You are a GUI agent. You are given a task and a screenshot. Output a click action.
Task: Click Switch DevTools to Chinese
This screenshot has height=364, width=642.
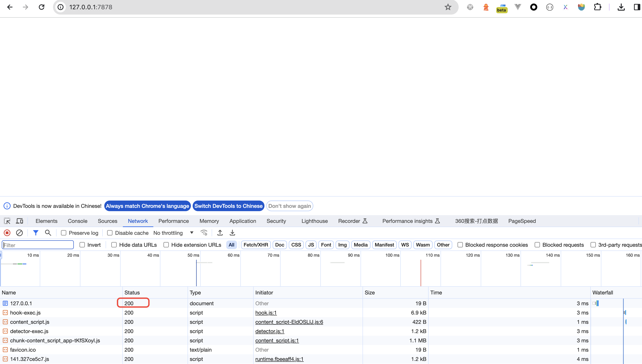click(x=228, y=206)
